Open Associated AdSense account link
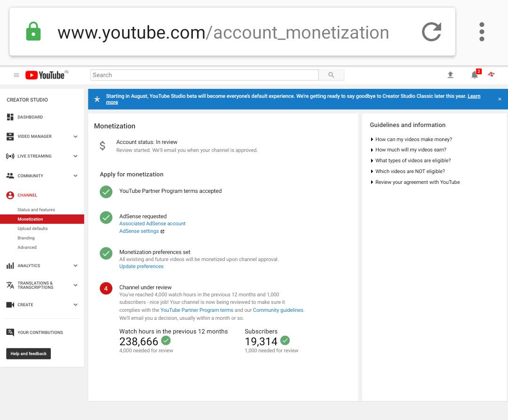Viewport: 508px width, 420px height. click(152, 223)
